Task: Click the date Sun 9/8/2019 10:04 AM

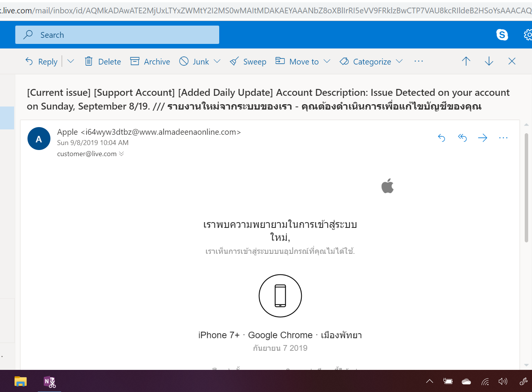Action: coord(93,142)
